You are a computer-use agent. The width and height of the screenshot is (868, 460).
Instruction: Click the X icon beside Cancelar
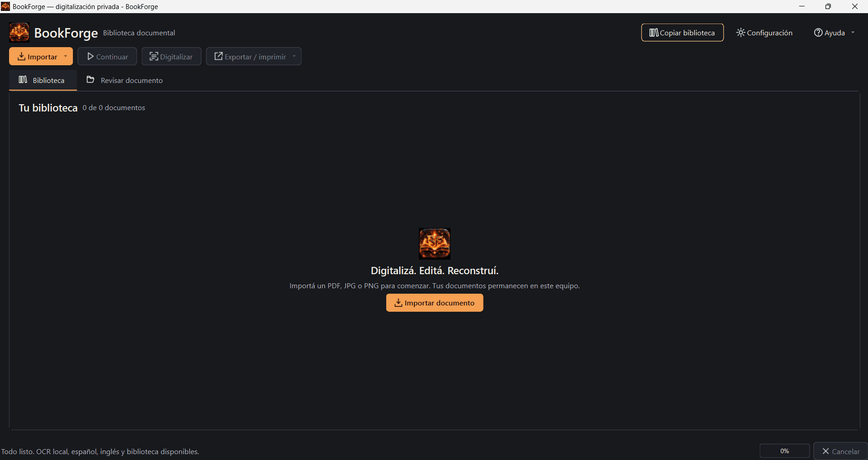[826, 451]
